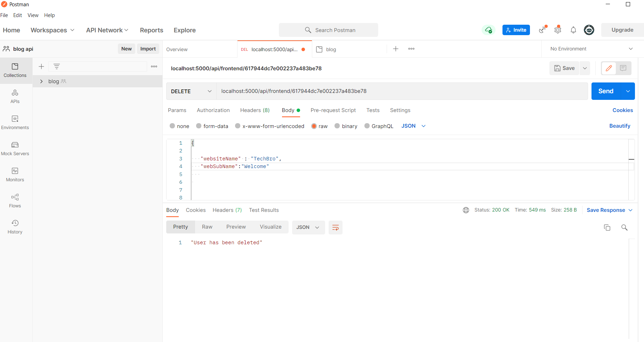
Task: Open the Cookies link
Action: [x=622, y=110]
